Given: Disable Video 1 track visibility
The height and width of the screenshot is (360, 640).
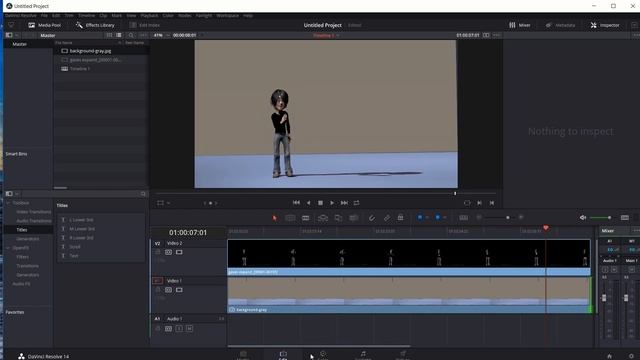Looking at the screenshot, I should [x=179, y=290].
